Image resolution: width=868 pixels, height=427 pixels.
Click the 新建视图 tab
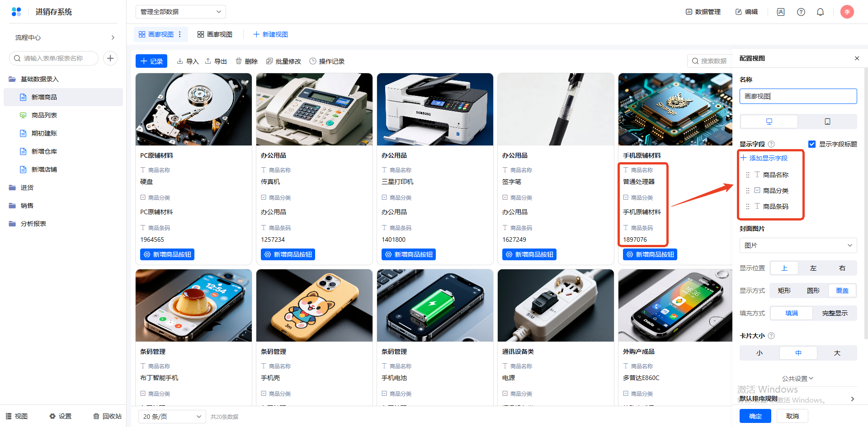270,34
